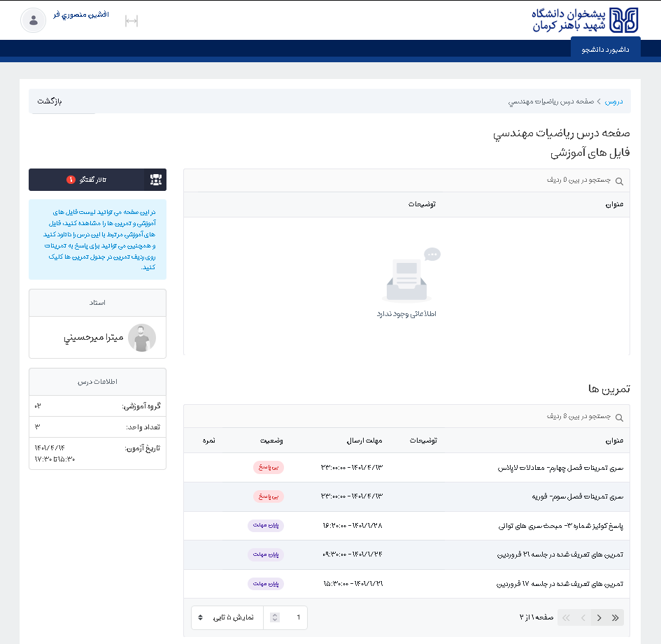
Task: Click the previous page arrow
Action: (583, 618)
